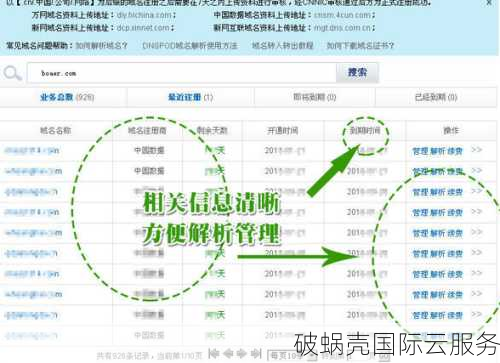Expand the >> arrow in the fifth row
The width and height of the screenshot is (500, 363).
click(x=477, y=232)
